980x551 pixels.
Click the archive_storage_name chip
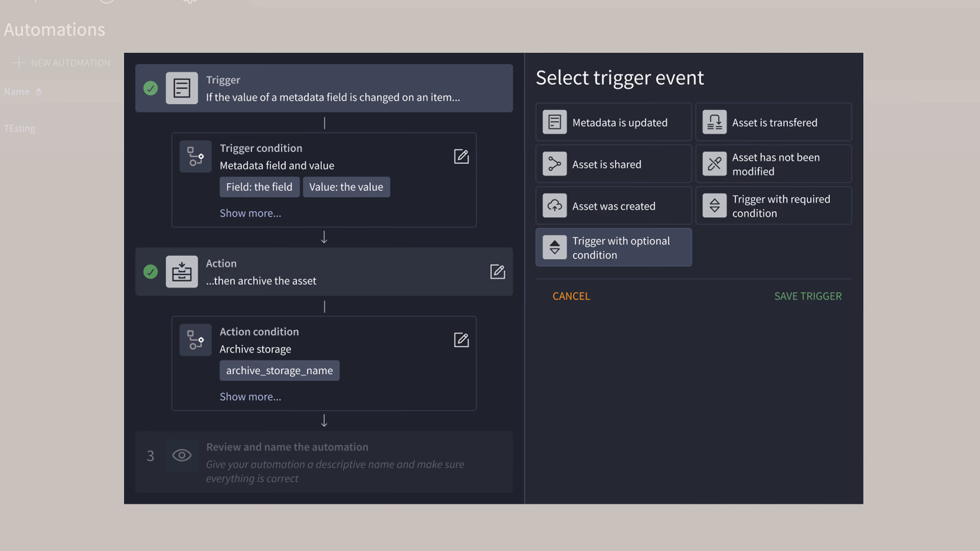(279, 370)
